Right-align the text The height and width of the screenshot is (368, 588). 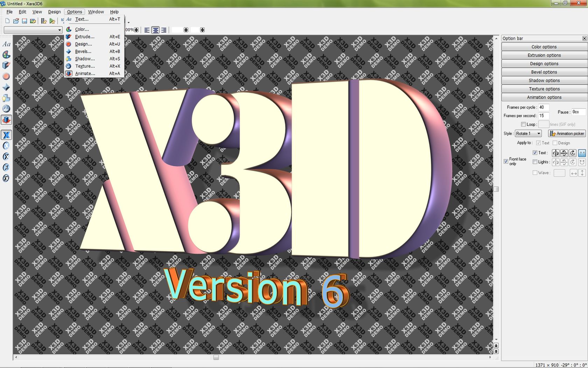[x=163, y=30]
